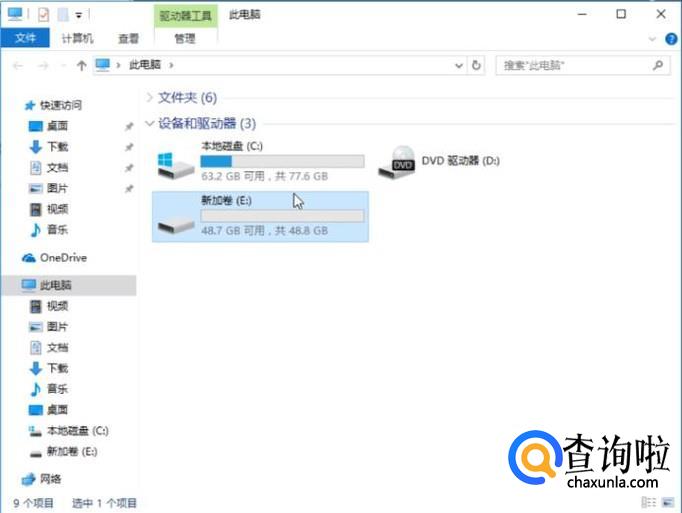682x513 pixels.
Task: Open the 文件 menu tab
Action: 25,38
